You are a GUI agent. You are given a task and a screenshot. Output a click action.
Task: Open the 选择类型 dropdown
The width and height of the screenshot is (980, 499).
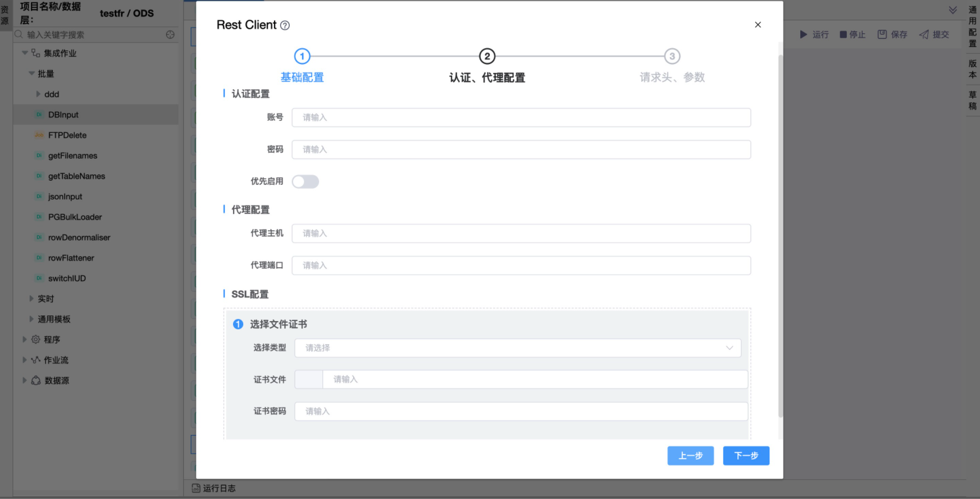click(517, 348)
